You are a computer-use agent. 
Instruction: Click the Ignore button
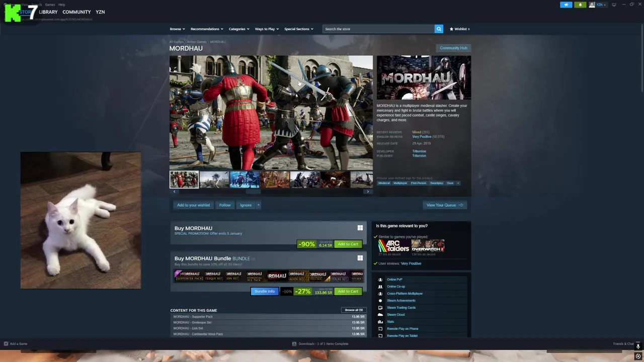pos(246,205)
